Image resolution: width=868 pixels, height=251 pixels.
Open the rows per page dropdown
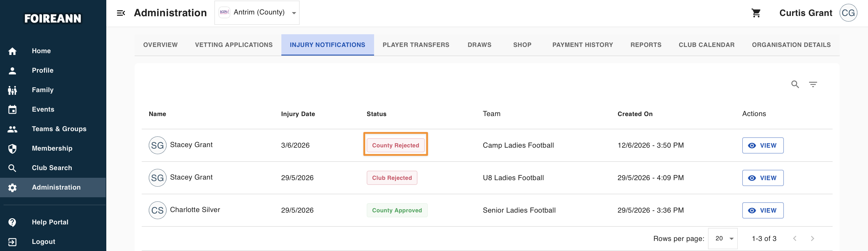point(722,239)
